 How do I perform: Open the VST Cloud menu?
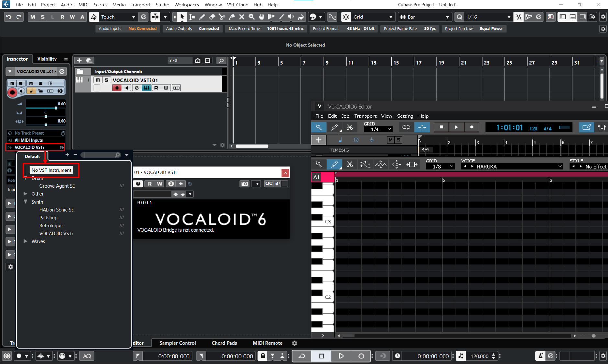click(x=238, y=5)
